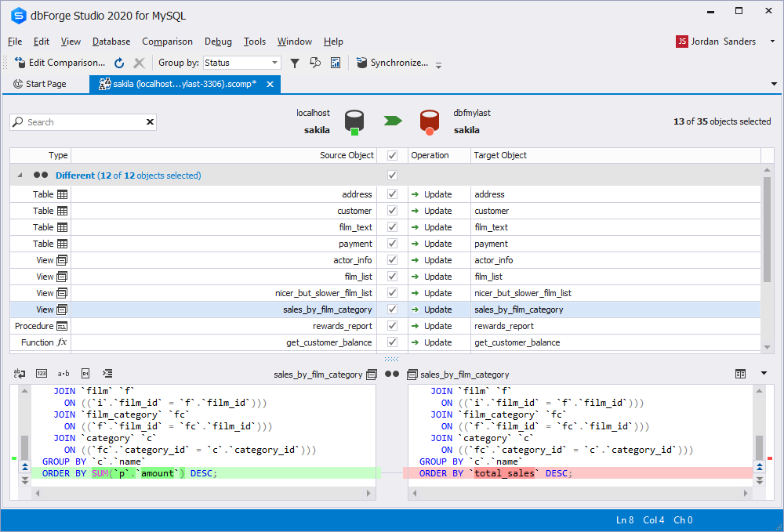This screenshot has height=532, width=784.
Task: Open the Comparison menu
Action: click(x=168, y=42)
